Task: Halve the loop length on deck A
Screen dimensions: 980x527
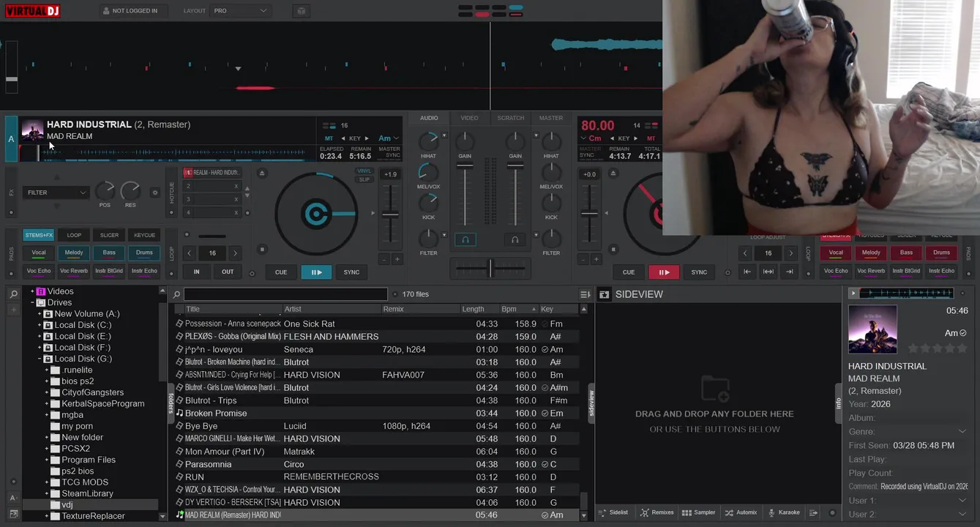Action: click(x=190, y=253)
